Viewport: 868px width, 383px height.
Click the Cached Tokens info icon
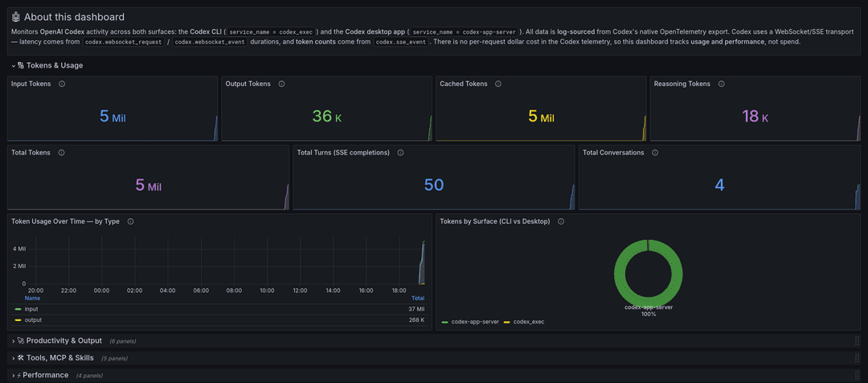(x=498, y=84)
